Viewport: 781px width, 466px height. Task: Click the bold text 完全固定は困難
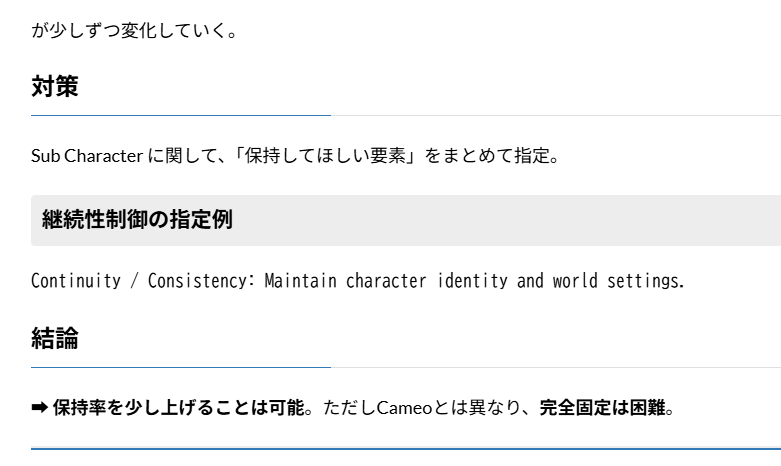click(x=601, y=408)
